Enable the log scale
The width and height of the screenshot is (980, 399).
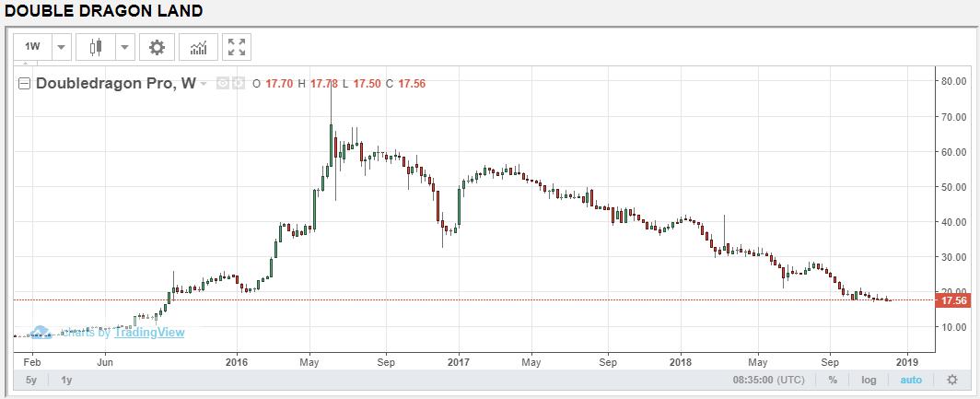pyautogui.click(x=869, y=380)
